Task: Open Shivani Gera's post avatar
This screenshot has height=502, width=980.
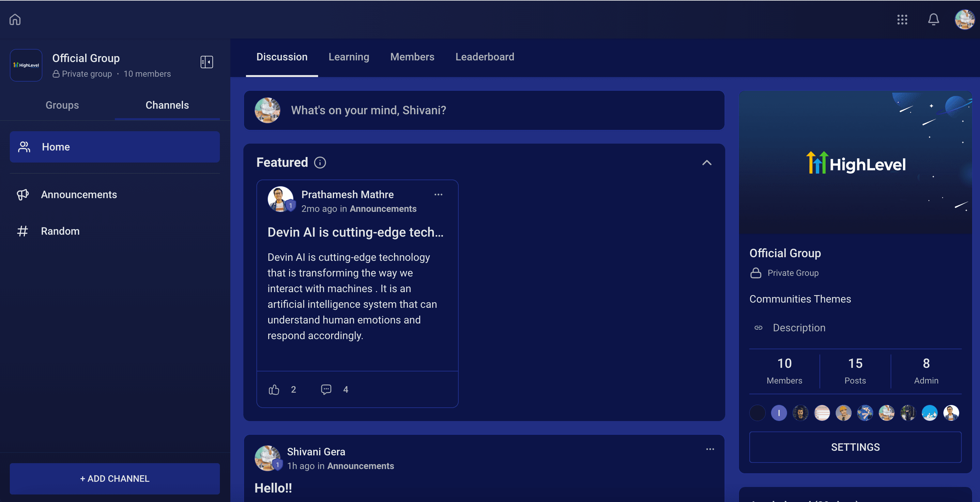Action: click(x=268, y=458)
